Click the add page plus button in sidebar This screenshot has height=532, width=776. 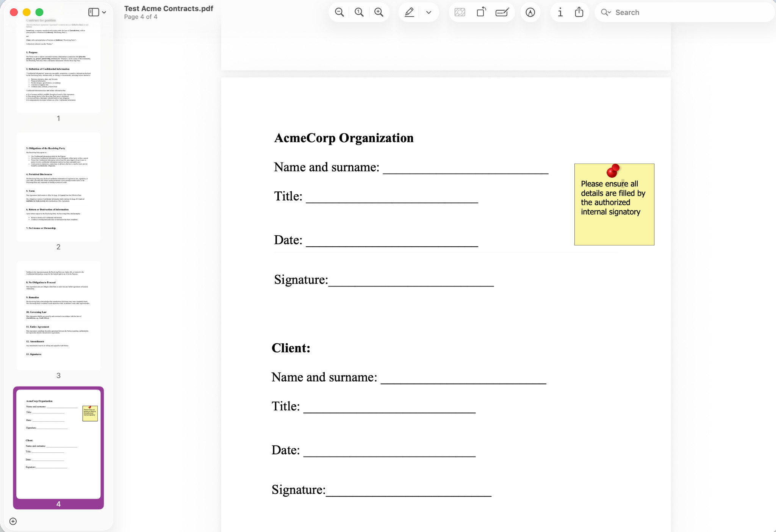(x=13, y=521)
